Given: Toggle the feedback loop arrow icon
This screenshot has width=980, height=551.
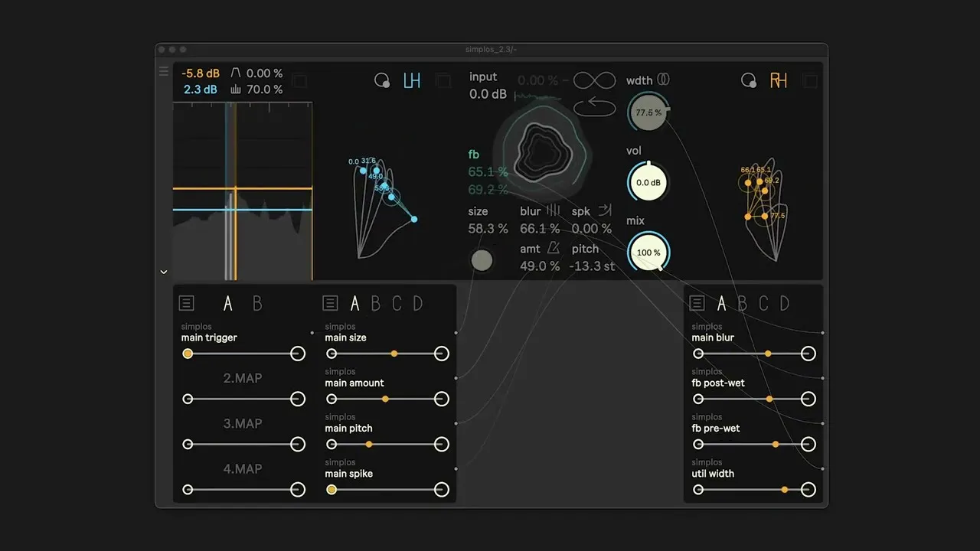Looking at the screenshot, I should [595, 106].
